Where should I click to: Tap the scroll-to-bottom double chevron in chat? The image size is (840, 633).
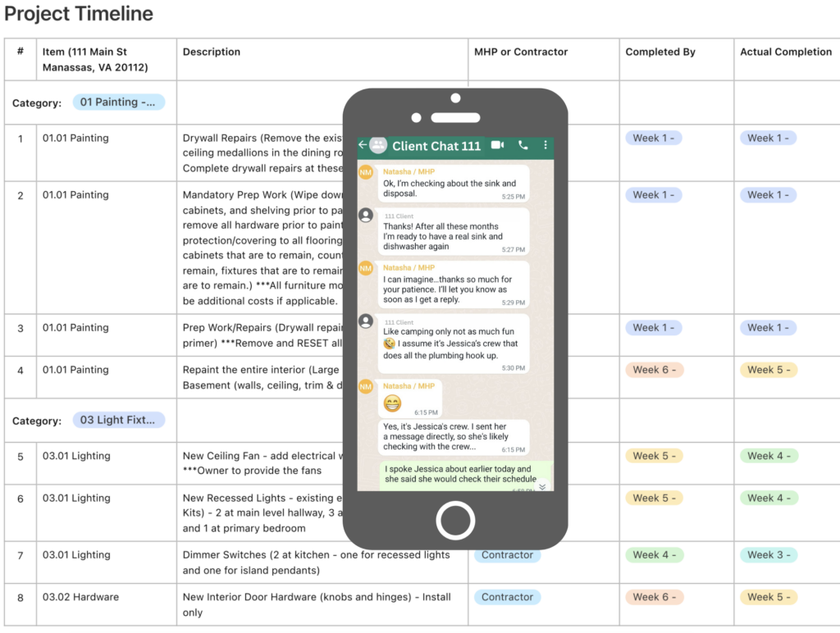pos(542,486)
